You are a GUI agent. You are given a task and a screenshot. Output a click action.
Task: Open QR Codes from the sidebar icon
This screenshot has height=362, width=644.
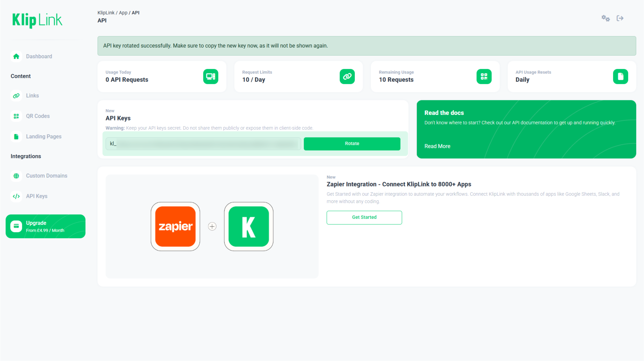(x=16, y=116)
